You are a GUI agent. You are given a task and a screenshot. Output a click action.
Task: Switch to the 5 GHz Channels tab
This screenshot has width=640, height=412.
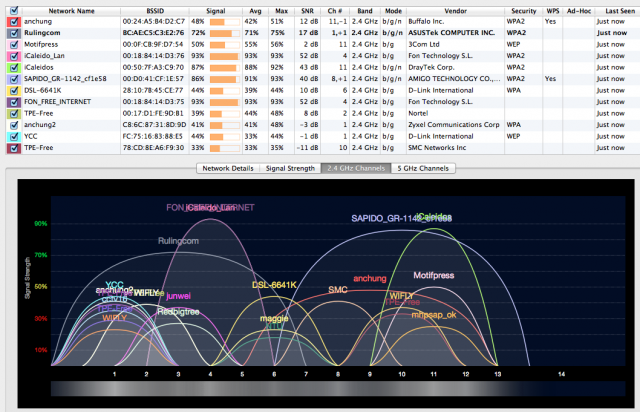pos(423,168)
